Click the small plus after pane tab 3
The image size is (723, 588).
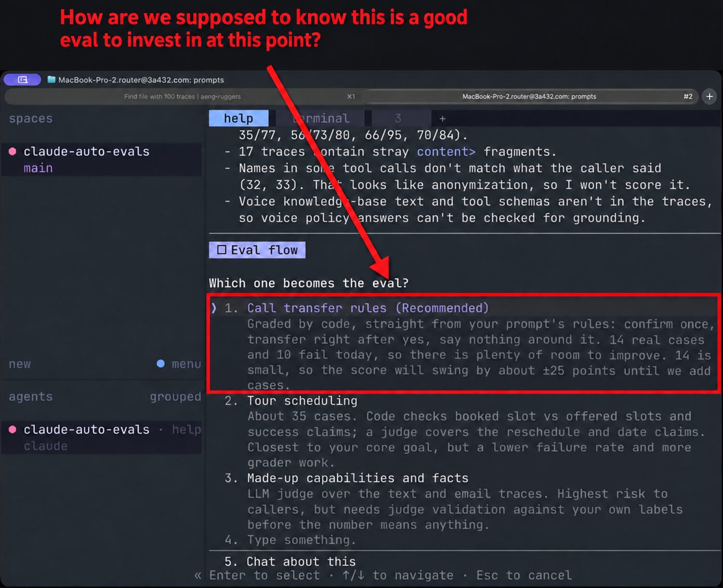[x=442, y=119]
